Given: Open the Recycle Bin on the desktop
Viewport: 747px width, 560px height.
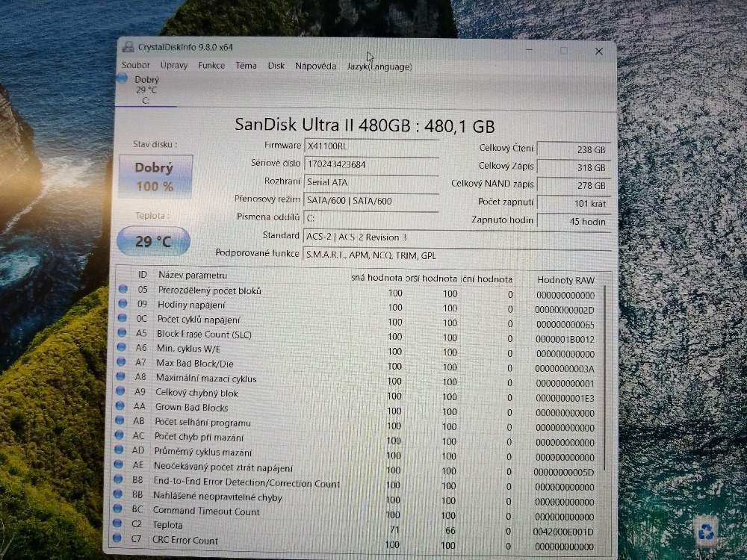Looking at the screenshot, I should click(x=706, y=532).
